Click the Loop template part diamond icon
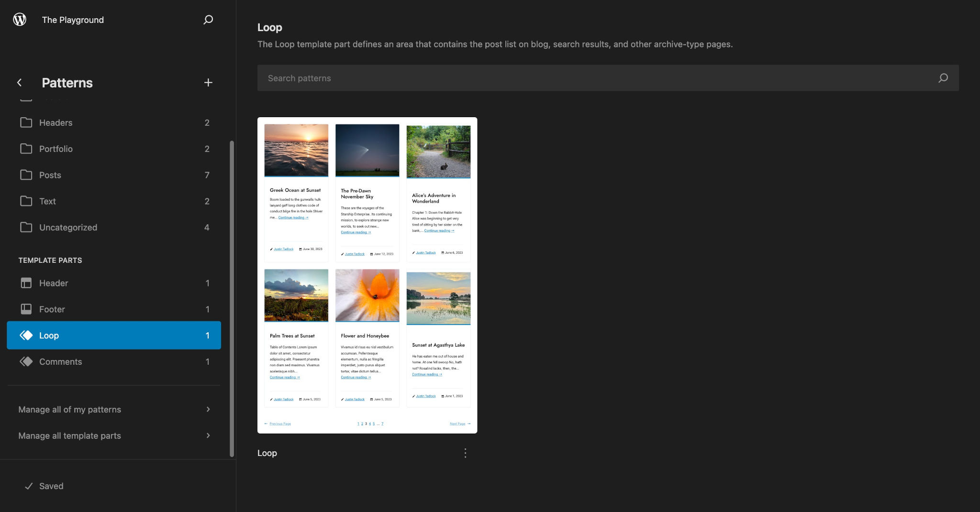 coord(26,335)
